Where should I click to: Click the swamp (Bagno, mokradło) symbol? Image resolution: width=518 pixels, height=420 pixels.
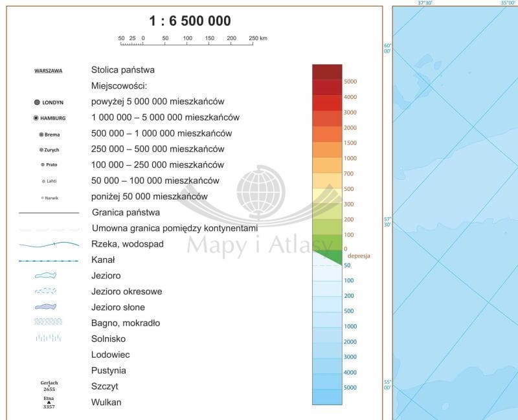tap(48, 322)
